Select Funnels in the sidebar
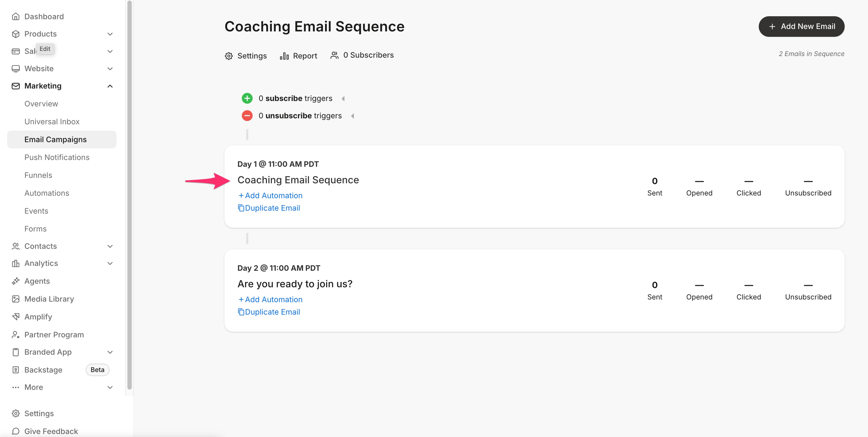 (38, 175)
